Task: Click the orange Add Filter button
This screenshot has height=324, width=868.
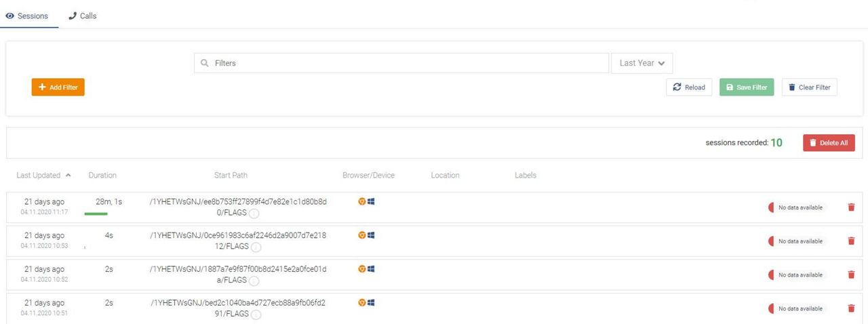Action: coord(58,87)
